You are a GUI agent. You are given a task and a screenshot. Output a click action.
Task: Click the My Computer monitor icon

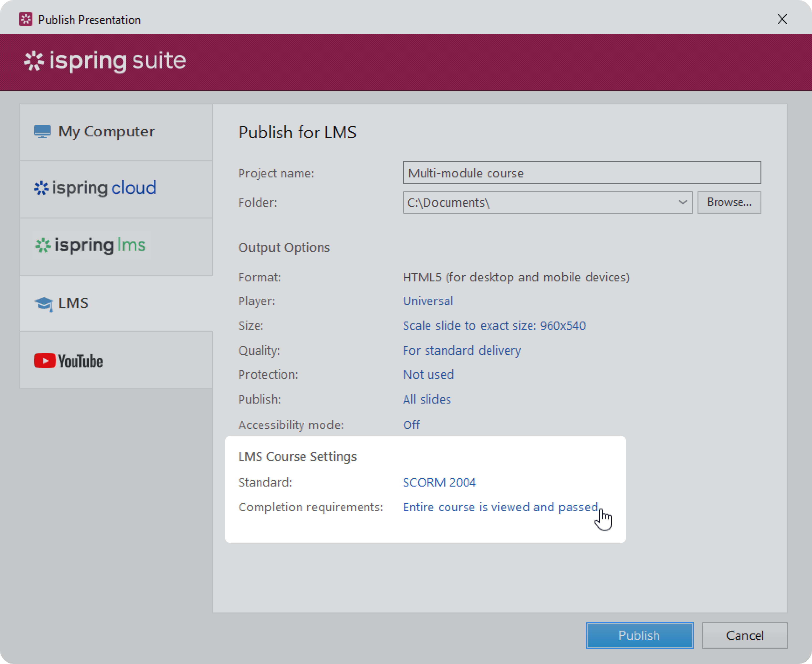click(42, 131)
